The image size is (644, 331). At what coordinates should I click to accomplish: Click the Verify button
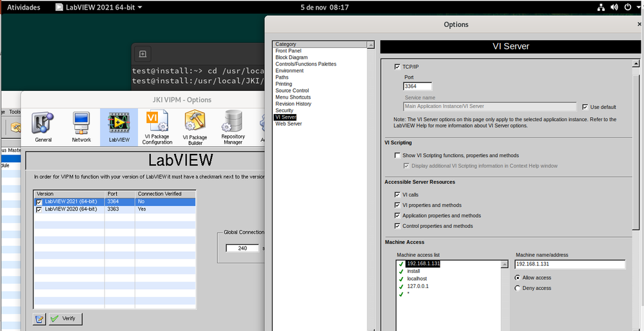point(65,319)
